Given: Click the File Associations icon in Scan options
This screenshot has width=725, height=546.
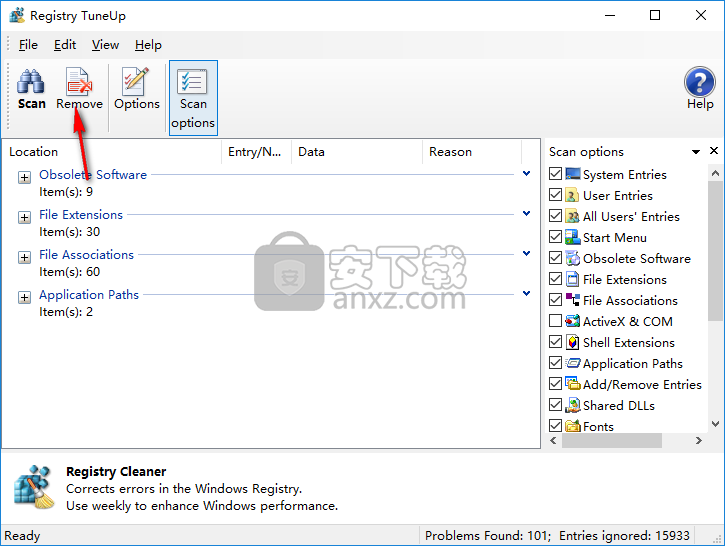Looking at the screenshot, I should [572, 300].
